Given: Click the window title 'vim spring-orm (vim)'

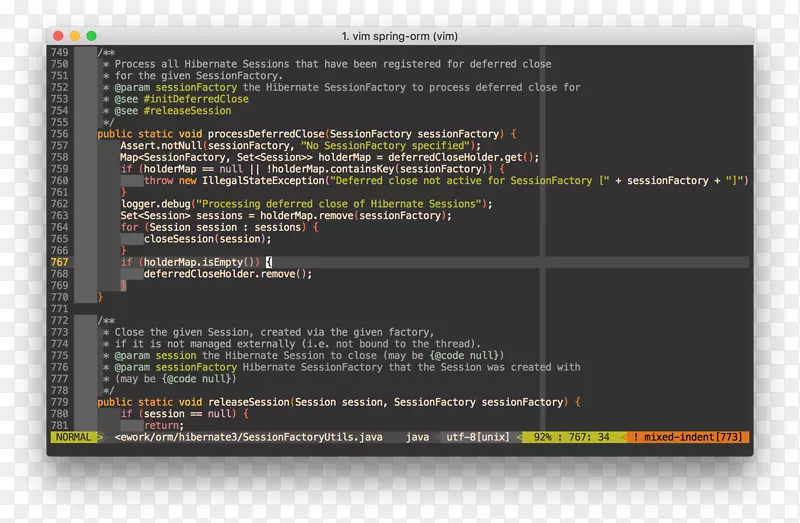Looking at the screenshot, I should pos(399,36).
